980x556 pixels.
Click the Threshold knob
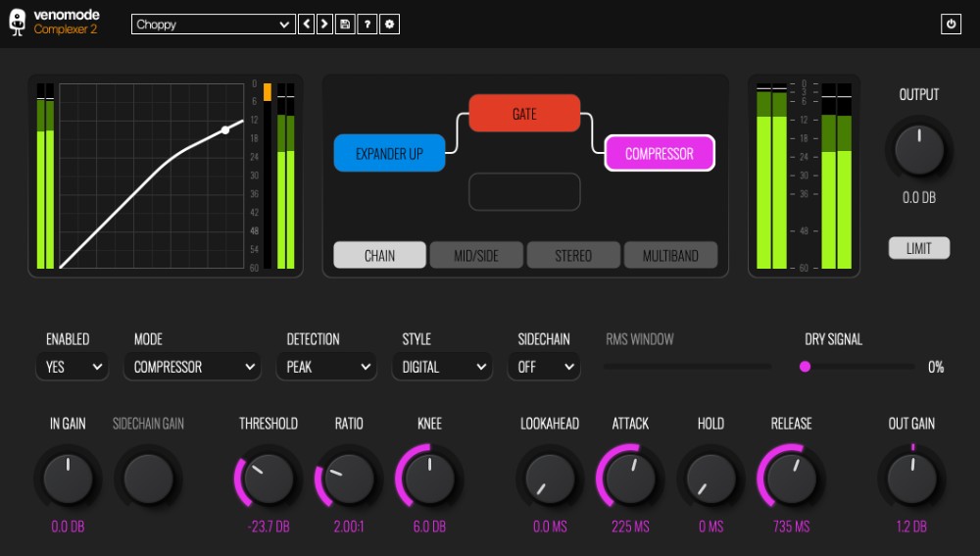click(269, 479)
